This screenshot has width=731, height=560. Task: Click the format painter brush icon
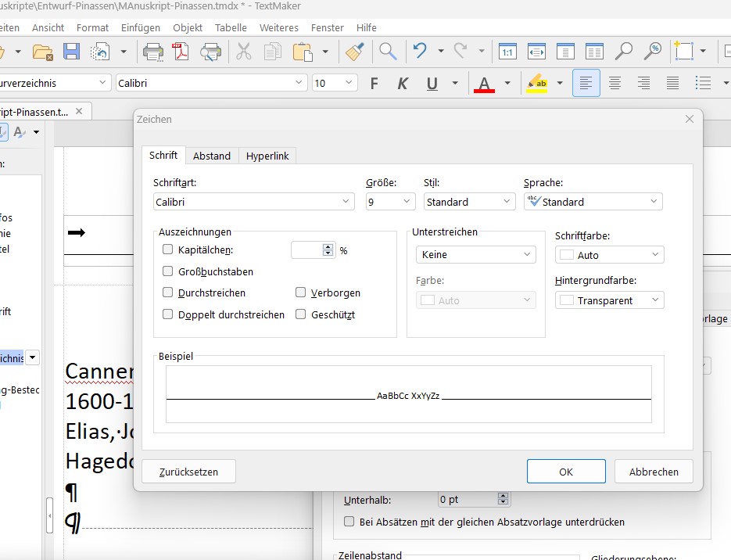(354, 52)
